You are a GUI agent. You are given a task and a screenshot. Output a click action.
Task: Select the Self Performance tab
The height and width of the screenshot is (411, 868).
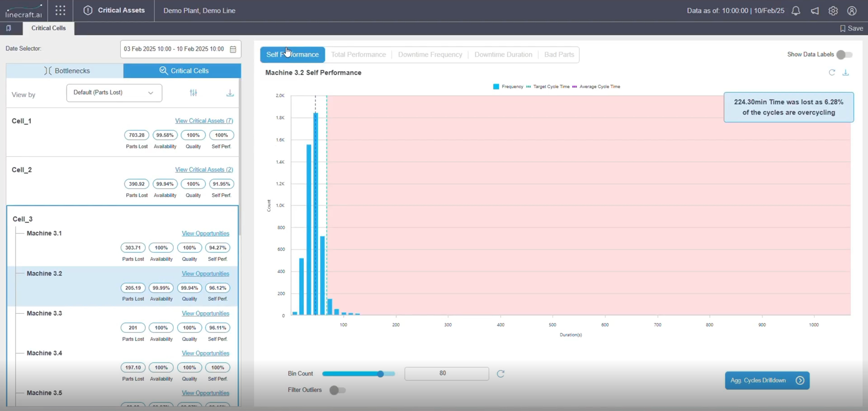click(292, 54)
